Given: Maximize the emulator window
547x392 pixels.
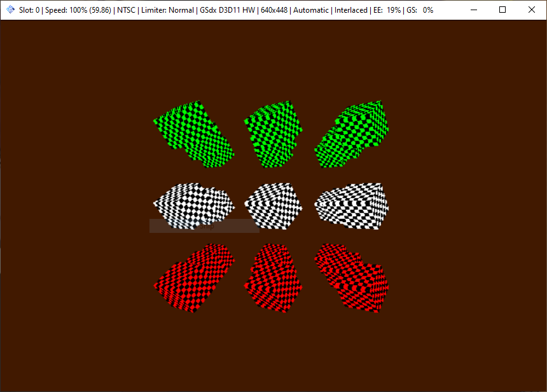Looking at the screenshot, I should (502, 10).
